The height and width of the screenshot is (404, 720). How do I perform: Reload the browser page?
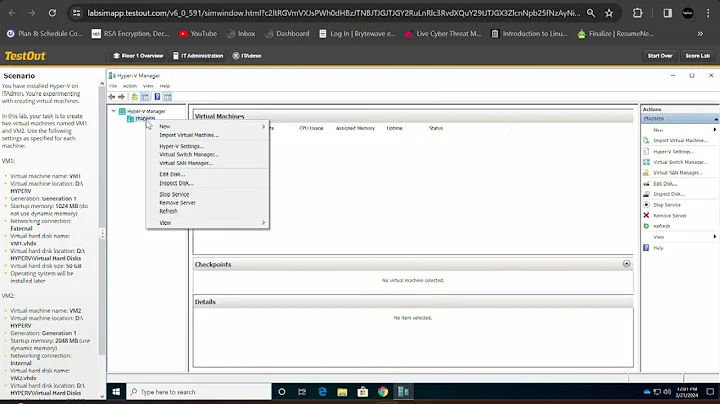coord(52,13)
